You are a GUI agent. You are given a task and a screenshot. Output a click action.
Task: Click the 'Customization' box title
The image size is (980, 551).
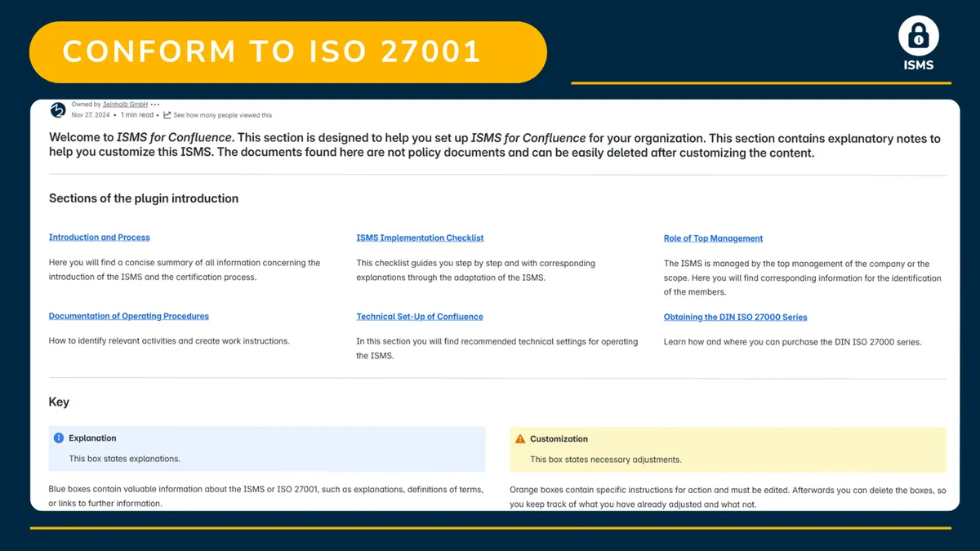(x=559, y=439)
